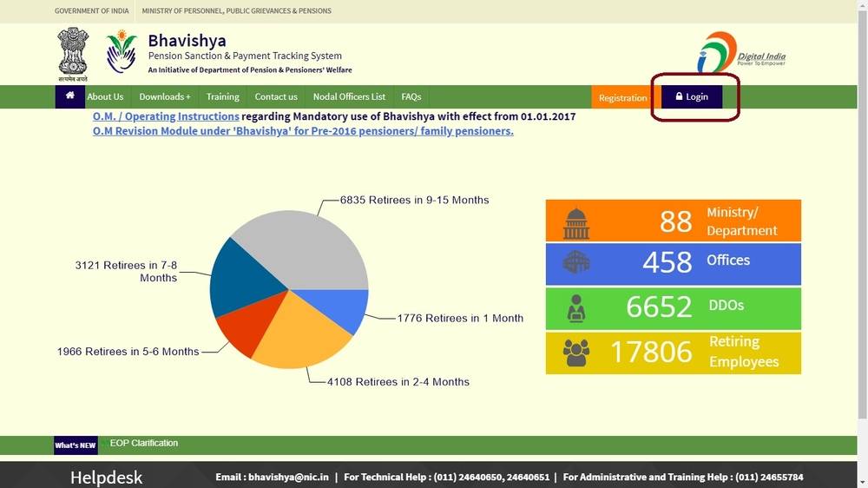The width and height of the screenshot is (868, 488).
Task: Click the Government of India emblem
Action: click(x=73, y=52)
